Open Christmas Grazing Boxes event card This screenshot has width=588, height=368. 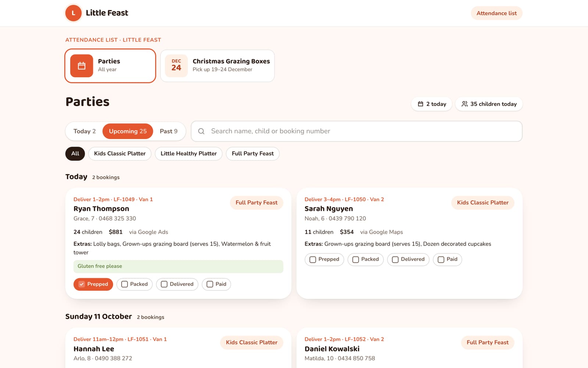pyautogui.click(x=218, y=66)
